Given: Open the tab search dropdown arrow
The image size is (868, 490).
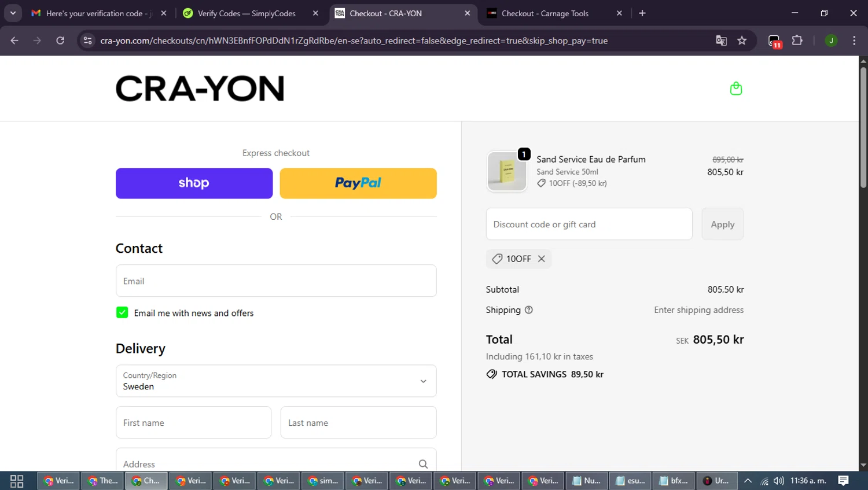Looking at the screenshot, I should click(13, 13).
